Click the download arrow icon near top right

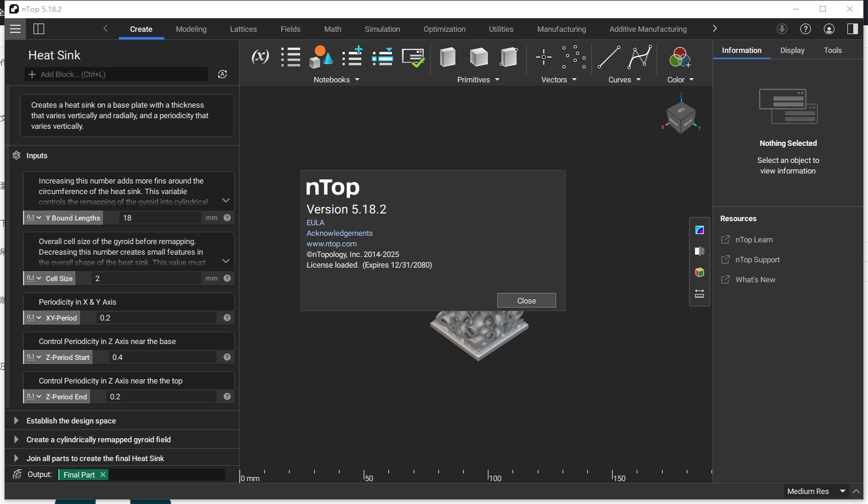click(781, 28)
